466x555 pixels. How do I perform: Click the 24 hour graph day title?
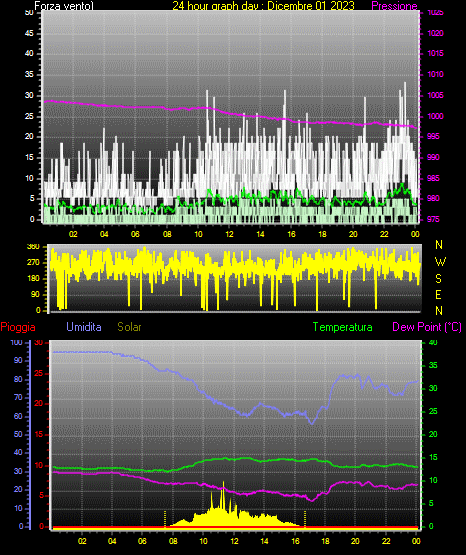coord(263,6)
